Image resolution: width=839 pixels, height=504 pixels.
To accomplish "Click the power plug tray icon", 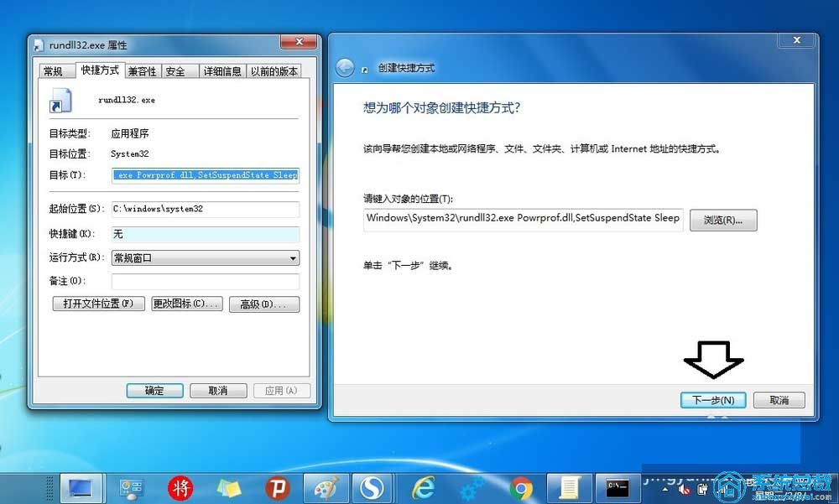I will click(702, 489).
